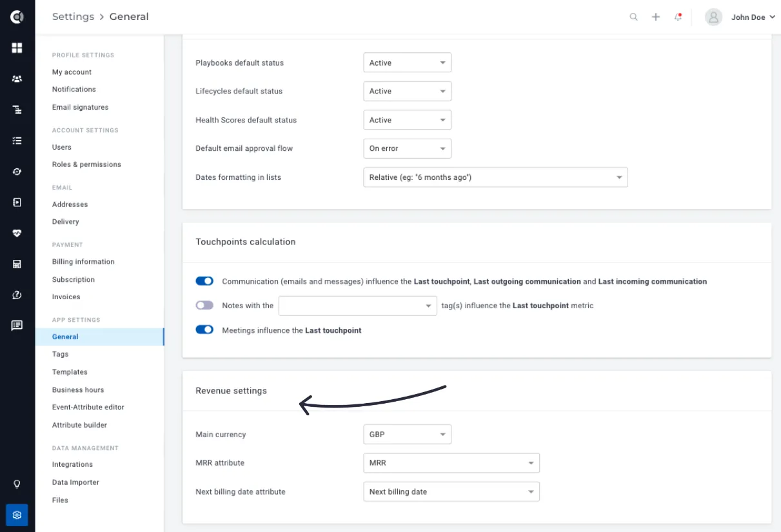Click the settings gear icon
The width and height of the screenshot is (781, 532).
pyautogui.click(x=17, y=515)
